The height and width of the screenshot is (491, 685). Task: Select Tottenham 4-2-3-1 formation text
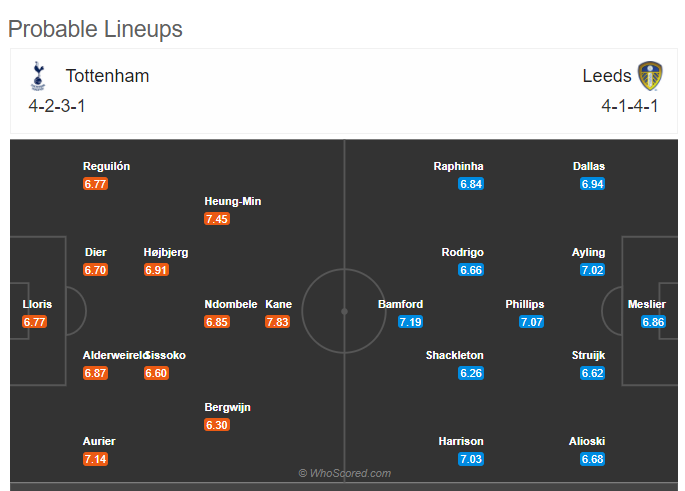tap(57, 106)
